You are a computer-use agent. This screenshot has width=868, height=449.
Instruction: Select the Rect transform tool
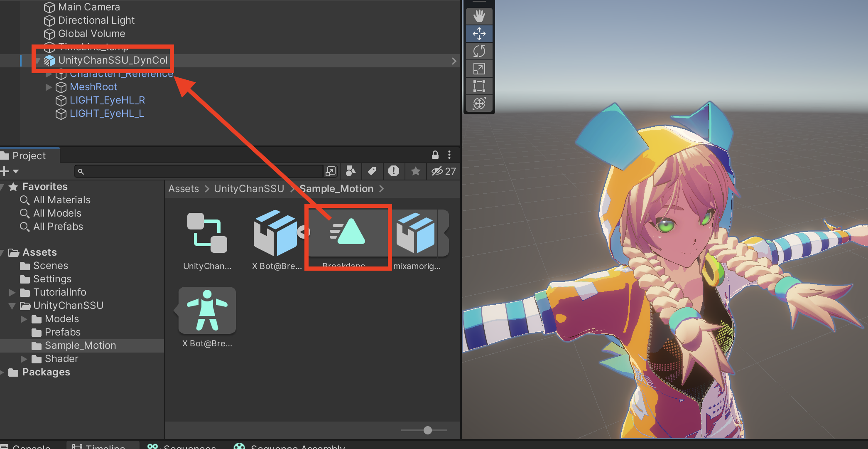[479, 86]
